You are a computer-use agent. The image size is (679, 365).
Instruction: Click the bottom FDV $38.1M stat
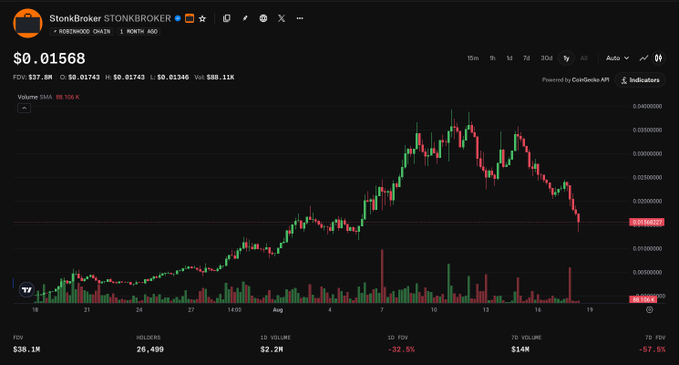(x=26, y=344)
